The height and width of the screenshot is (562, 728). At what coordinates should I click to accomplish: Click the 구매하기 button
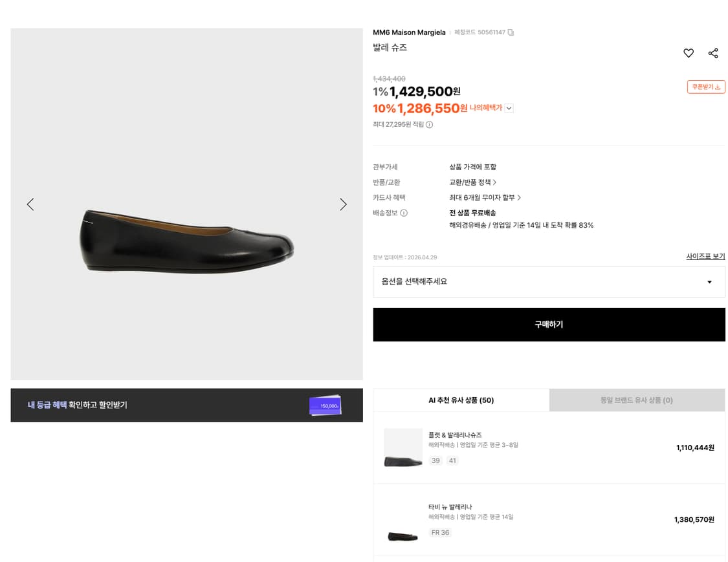click(549, 325)
